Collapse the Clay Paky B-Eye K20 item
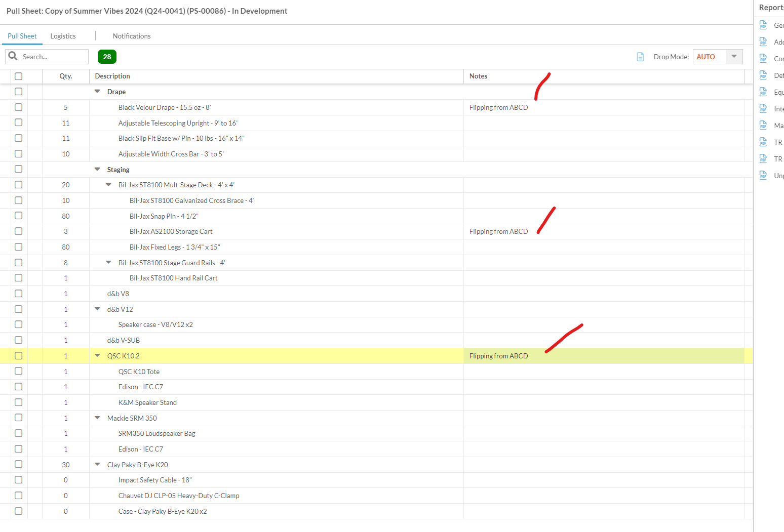Image resolution: width=784 pixels, height=532 pixels. (x=98, y=465)
